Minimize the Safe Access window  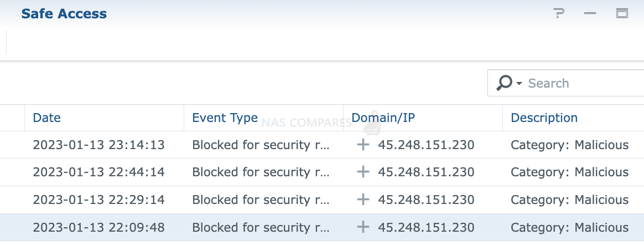(x=590, y=13)
